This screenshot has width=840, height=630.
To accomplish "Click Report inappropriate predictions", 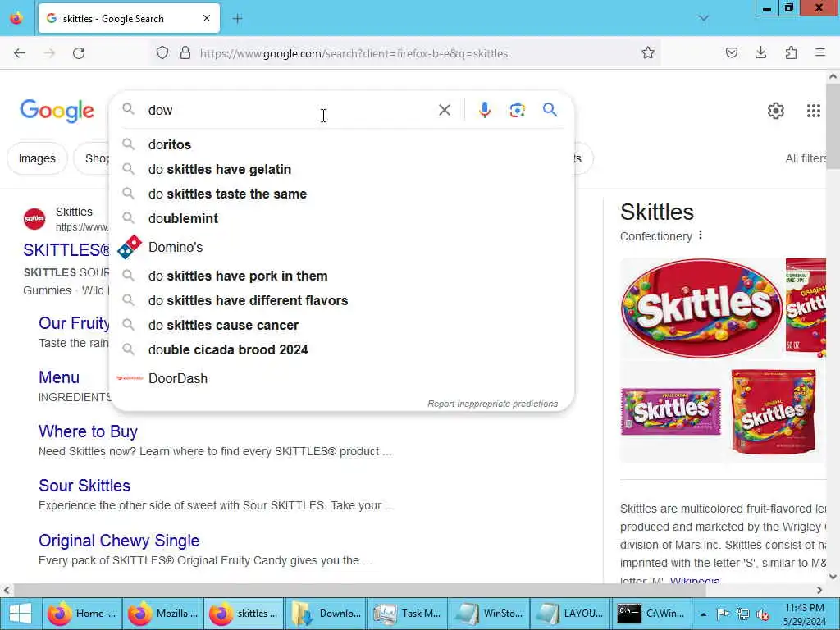I will tap(492, 404).
